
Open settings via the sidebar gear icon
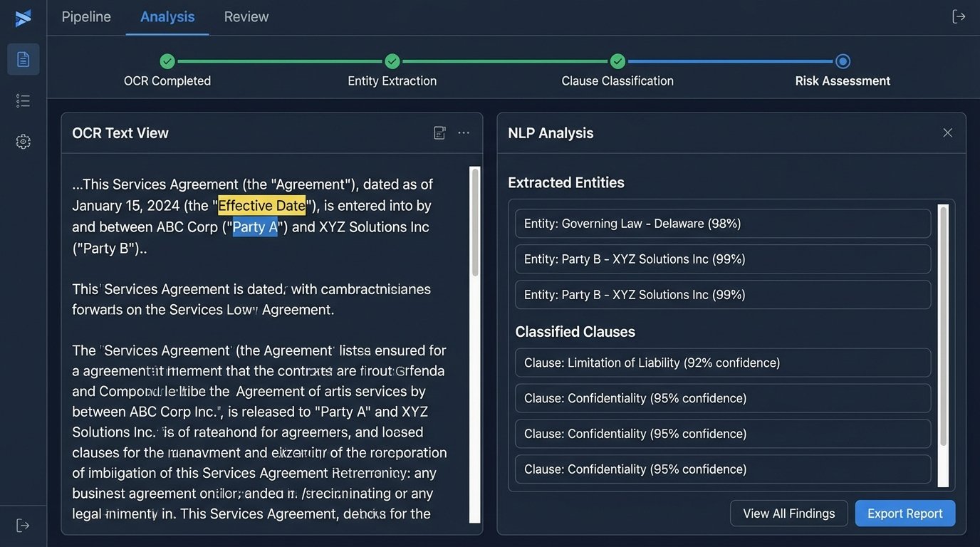(x=23, y=141)
